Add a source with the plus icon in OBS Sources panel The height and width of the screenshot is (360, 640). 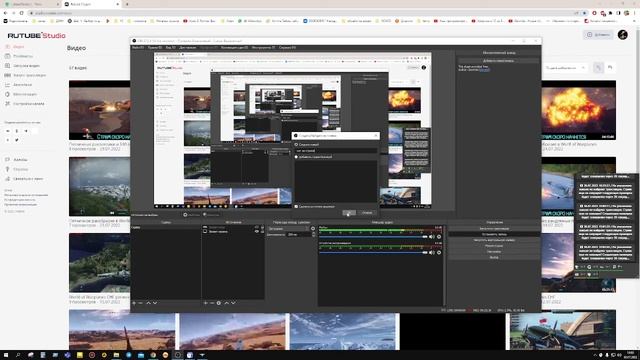[205, 303]
